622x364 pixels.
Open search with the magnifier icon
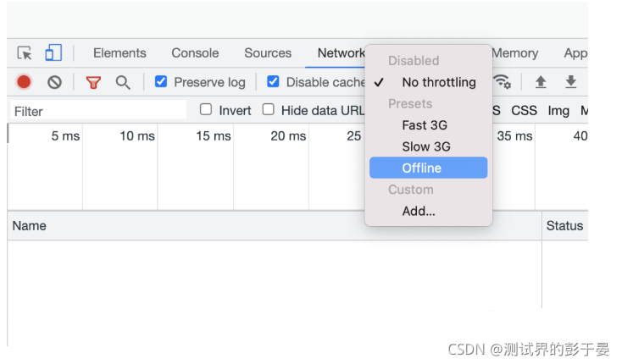point(123,82)
